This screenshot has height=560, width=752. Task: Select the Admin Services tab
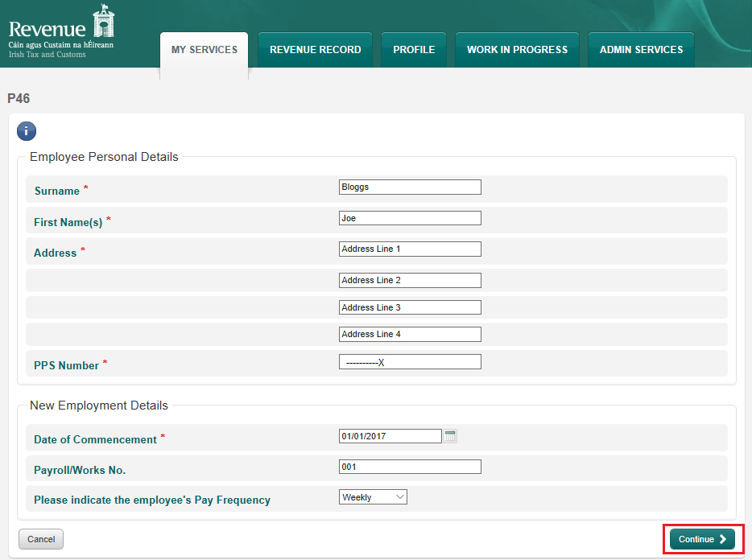(x=641, y=50)
